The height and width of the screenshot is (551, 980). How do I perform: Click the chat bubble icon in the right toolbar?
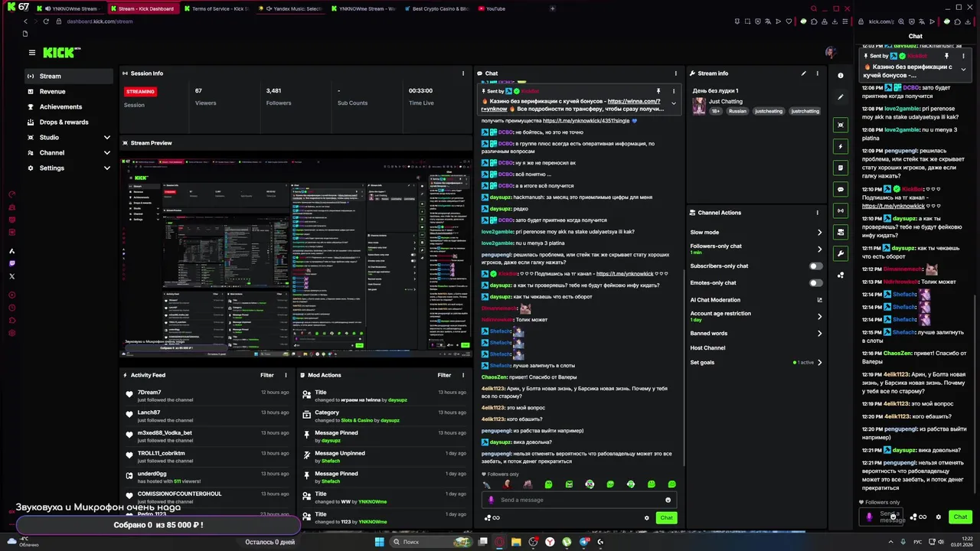click(841, 189)
